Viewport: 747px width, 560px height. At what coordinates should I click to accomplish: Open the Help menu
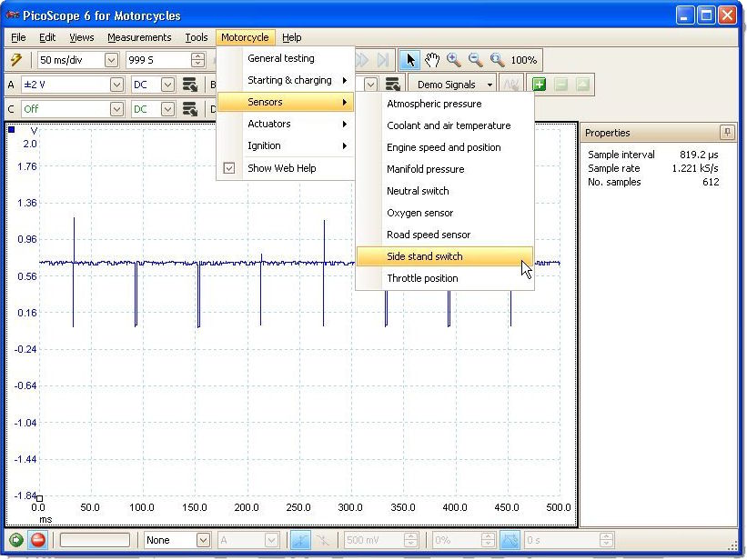pos(291,37)
